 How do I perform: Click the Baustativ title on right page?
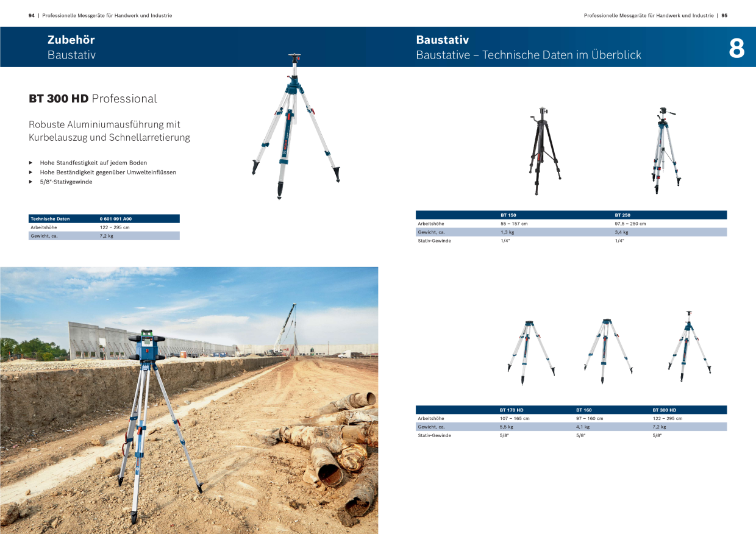(443, 40)
